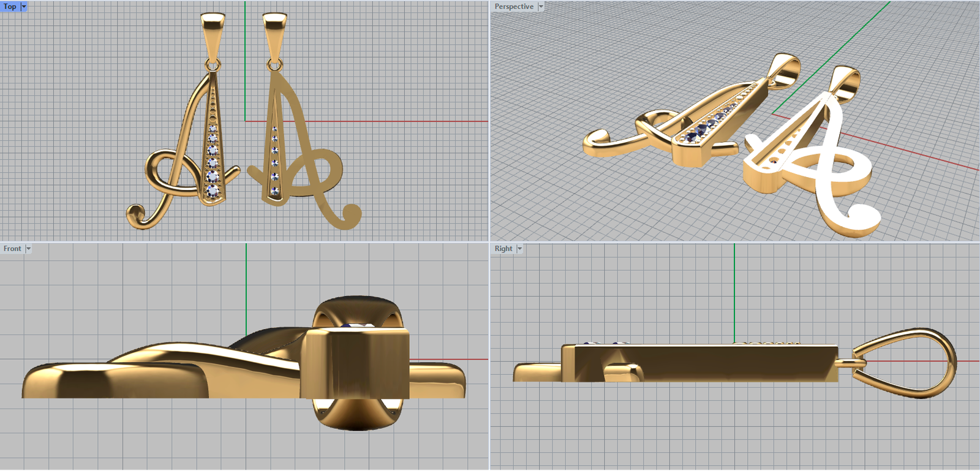Open the Perspective viewport menu arrow
The image size is (980, 473).
pos(541,6)
